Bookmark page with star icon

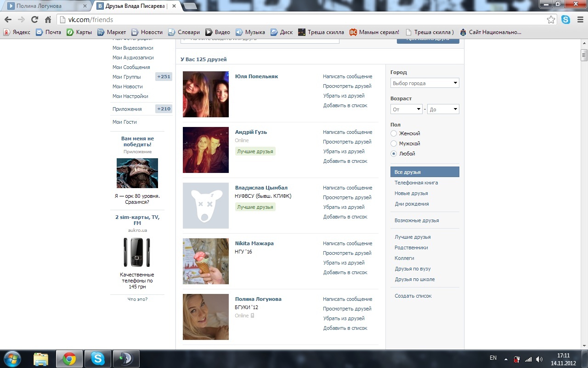click(551, 20)
